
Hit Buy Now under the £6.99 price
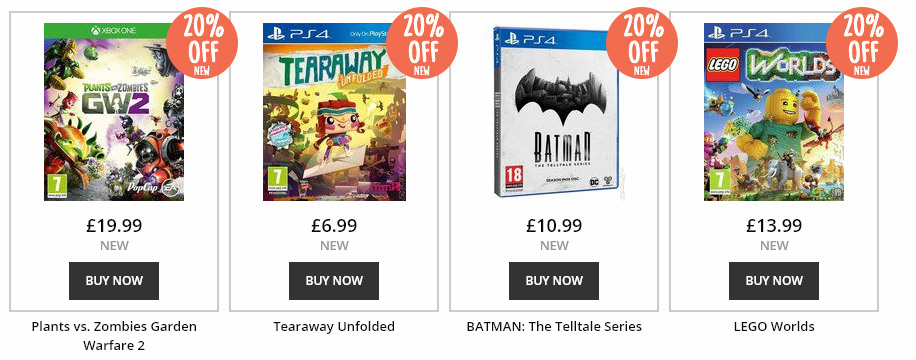[334, 281]
